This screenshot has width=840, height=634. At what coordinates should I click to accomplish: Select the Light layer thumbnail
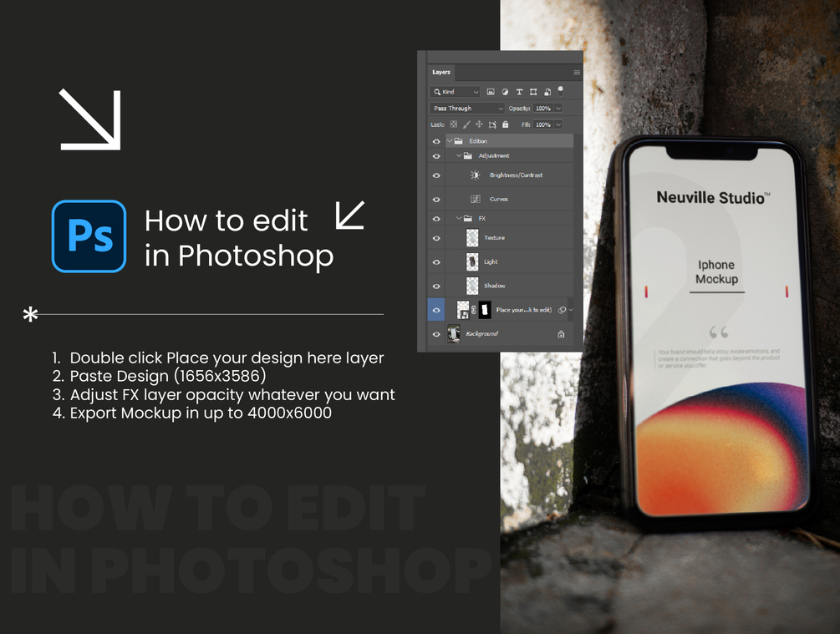point(472,261)
